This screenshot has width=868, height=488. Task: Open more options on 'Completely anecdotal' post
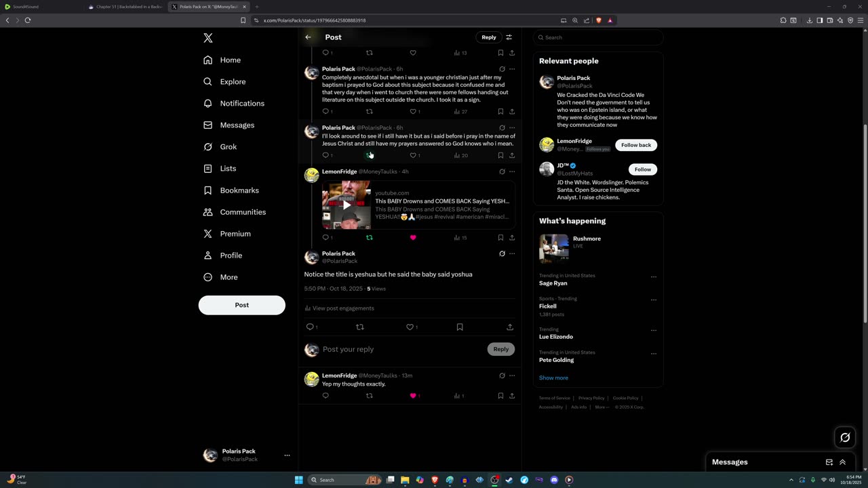click(x=512, y=69)
